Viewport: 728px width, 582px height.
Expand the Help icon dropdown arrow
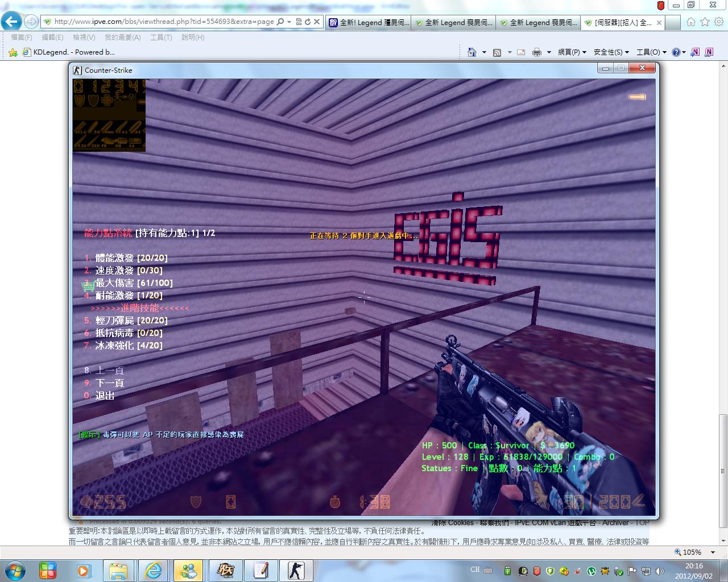coord(684,52)
